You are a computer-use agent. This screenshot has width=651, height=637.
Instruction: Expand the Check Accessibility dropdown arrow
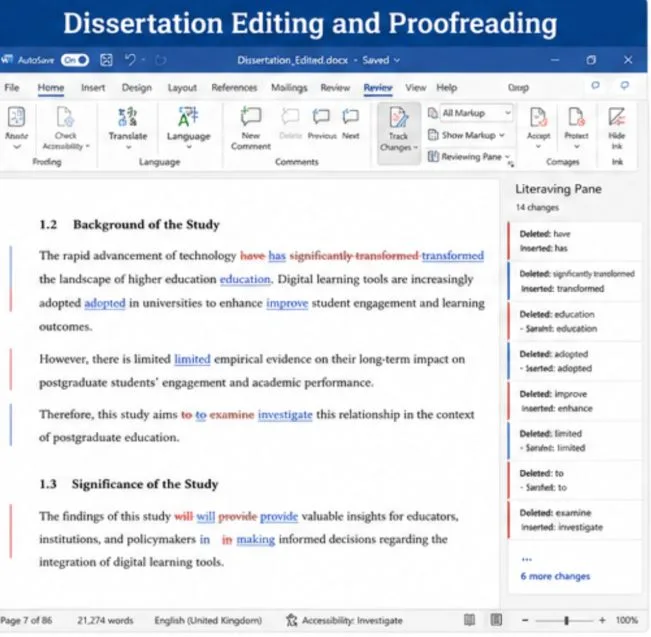[x=88, y=146]
